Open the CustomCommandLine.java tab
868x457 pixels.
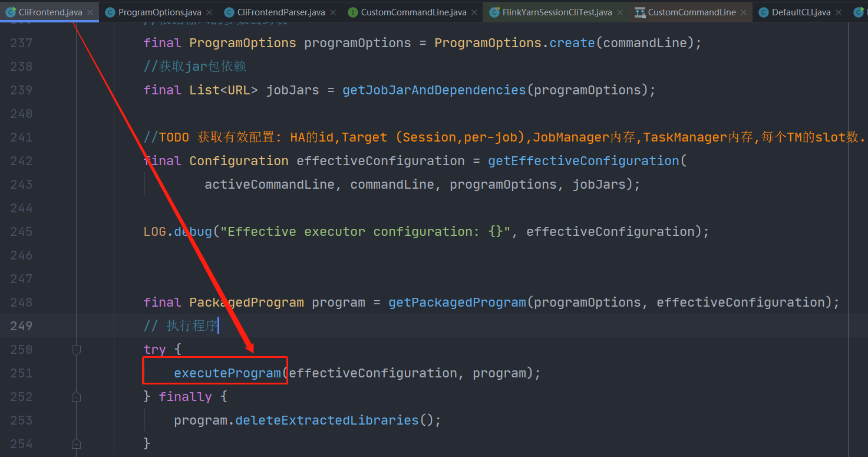[x=413, y=12]
